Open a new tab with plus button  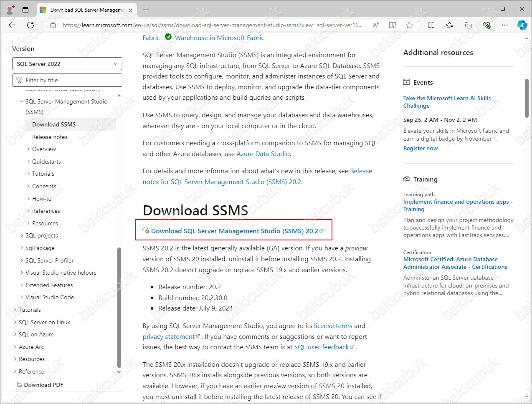[x=146, y=10]
